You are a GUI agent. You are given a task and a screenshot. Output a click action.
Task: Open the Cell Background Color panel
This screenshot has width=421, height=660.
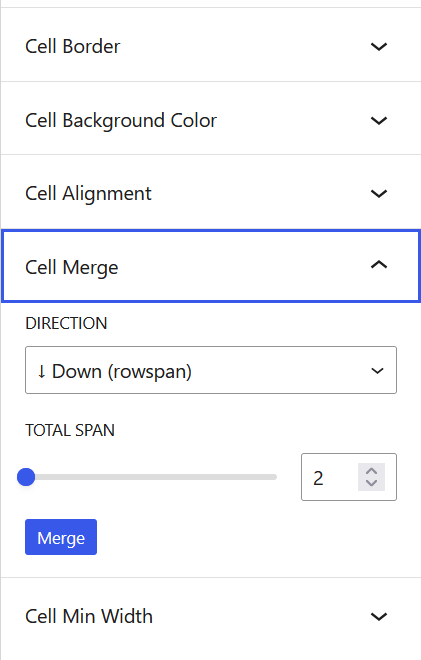pyautogui.click(x=210, y=119)
